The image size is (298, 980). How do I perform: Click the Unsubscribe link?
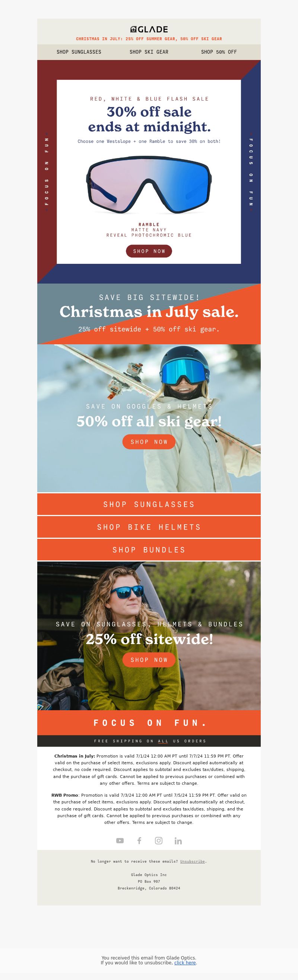pyautogui.click(x=192, y=861)
